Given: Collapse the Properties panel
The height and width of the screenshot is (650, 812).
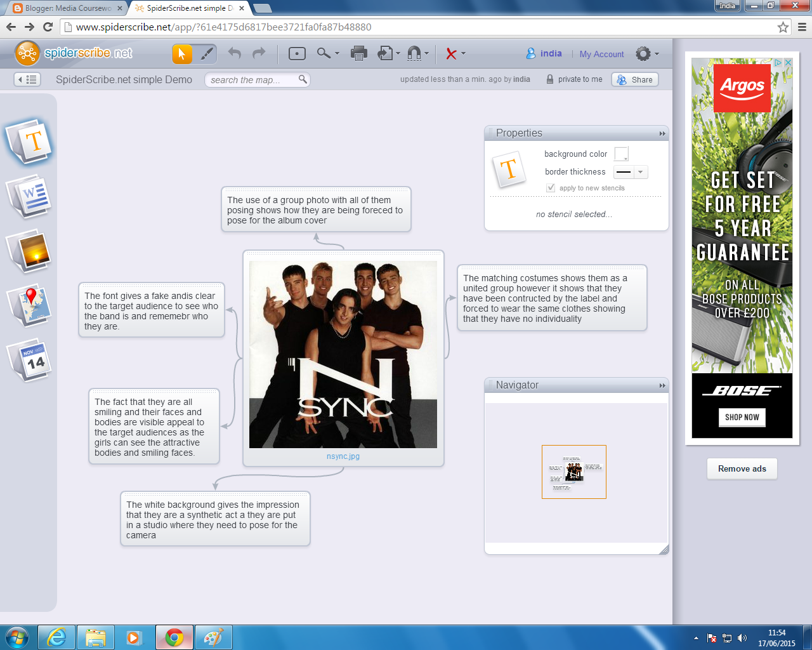Looking at the screenshot, I should coord(662,133).
